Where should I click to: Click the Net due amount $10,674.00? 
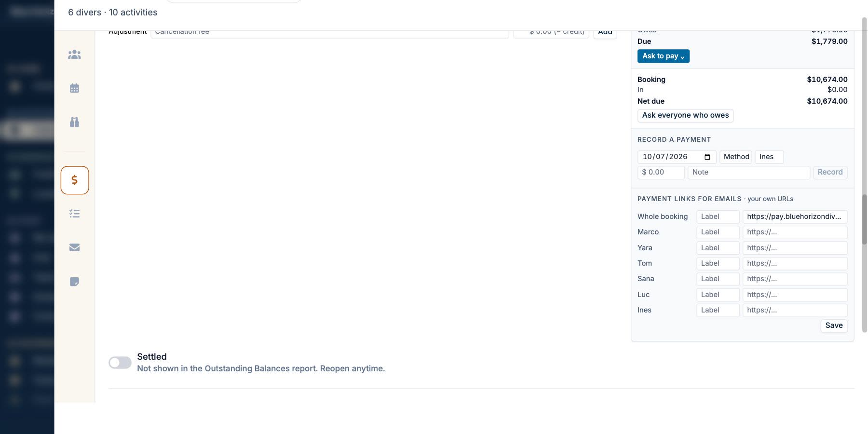(x=827, y=101)
